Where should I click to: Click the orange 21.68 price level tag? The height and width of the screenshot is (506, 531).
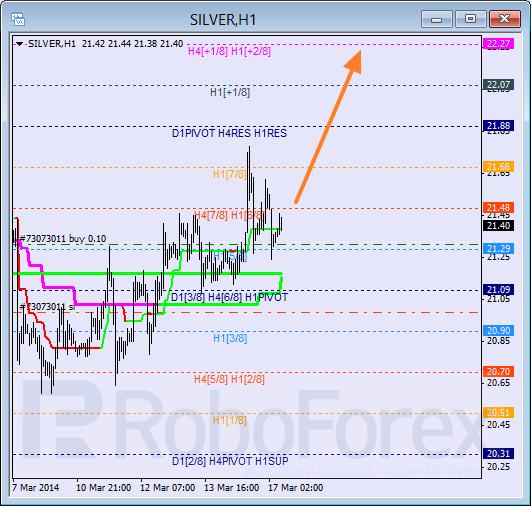pyautogui.click(x=498, y=167)
